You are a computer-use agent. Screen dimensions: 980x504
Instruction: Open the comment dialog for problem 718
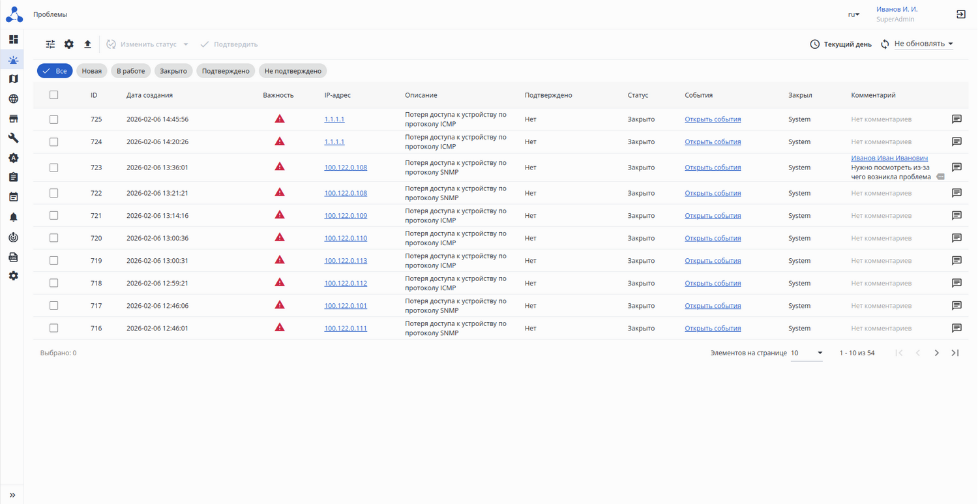[x=957, y=283]
